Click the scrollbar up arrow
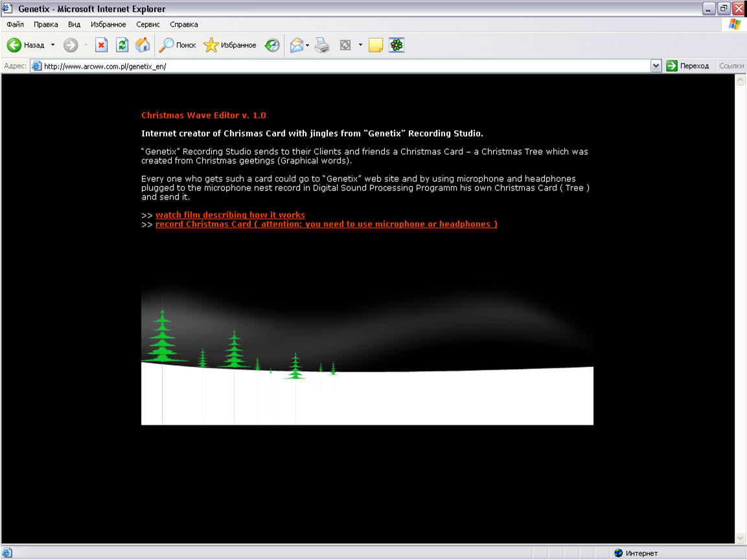The height and width of the screenshot is (560, 747). pos(741,80)
